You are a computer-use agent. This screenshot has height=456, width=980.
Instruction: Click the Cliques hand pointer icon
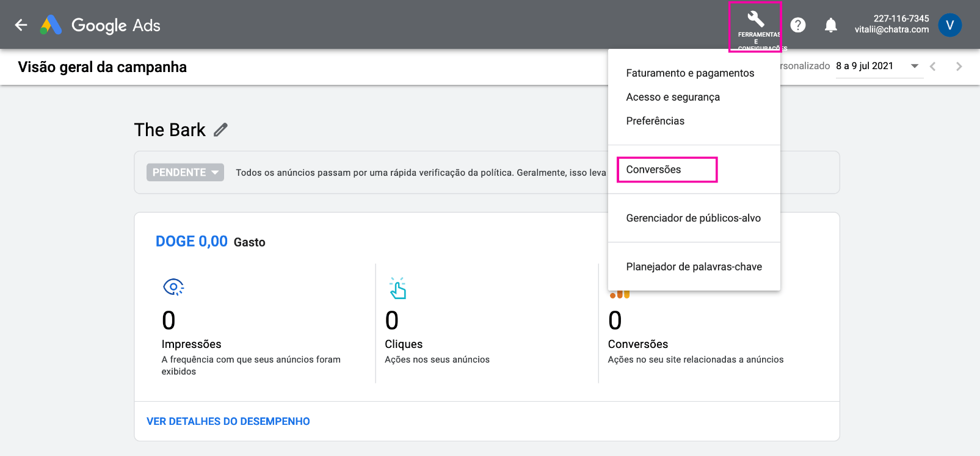tap(397, 288)
